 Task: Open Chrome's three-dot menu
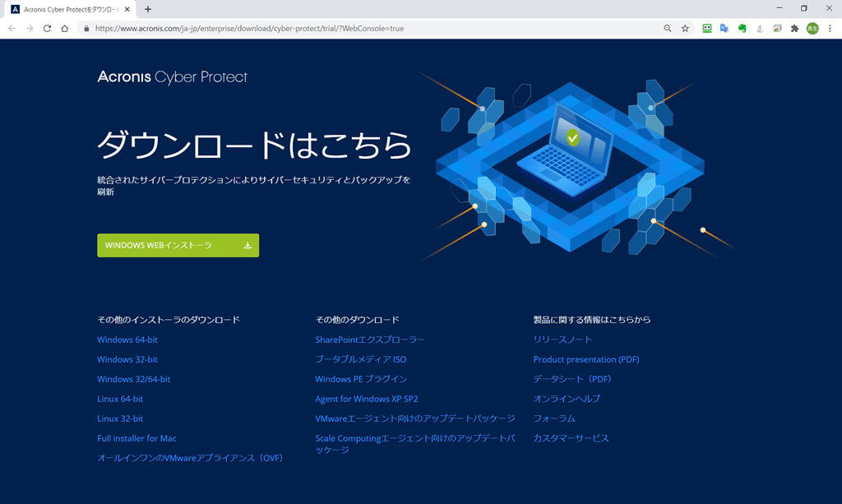830,29
